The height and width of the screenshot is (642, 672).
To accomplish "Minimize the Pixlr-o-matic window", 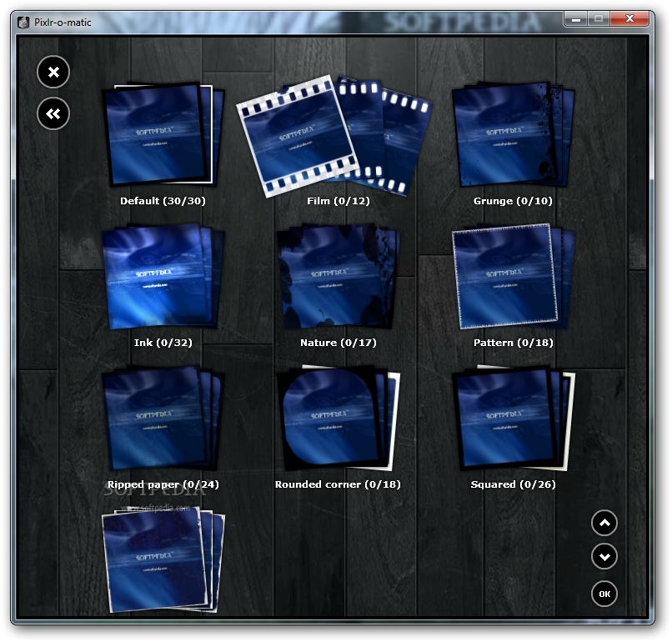I will click(x=576, y=19).
